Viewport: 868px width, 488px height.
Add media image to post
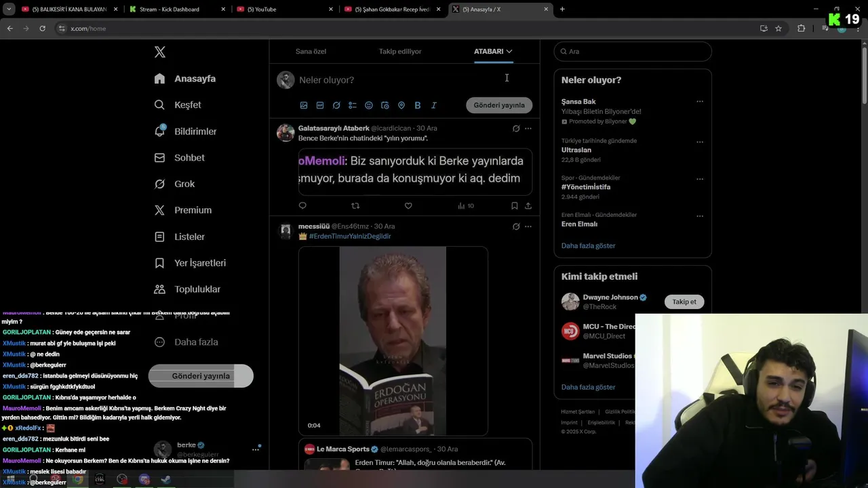[x=304, y=106]
